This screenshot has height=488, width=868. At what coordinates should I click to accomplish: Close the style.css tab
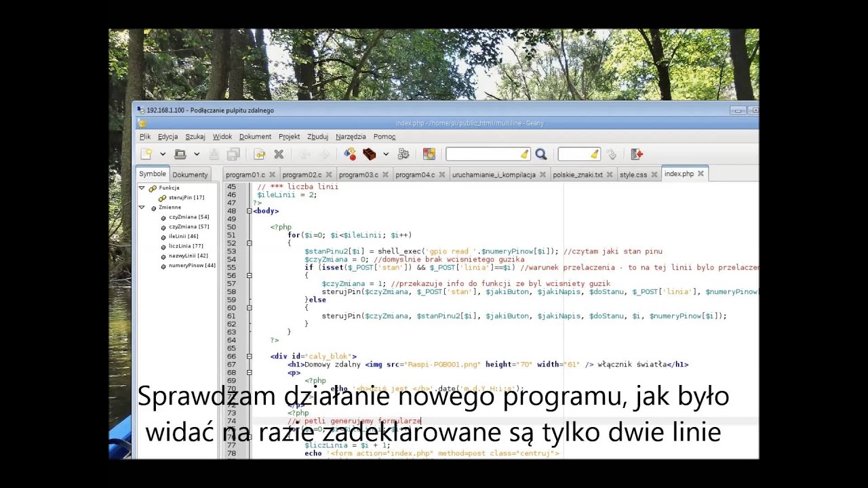click(654, 175)
